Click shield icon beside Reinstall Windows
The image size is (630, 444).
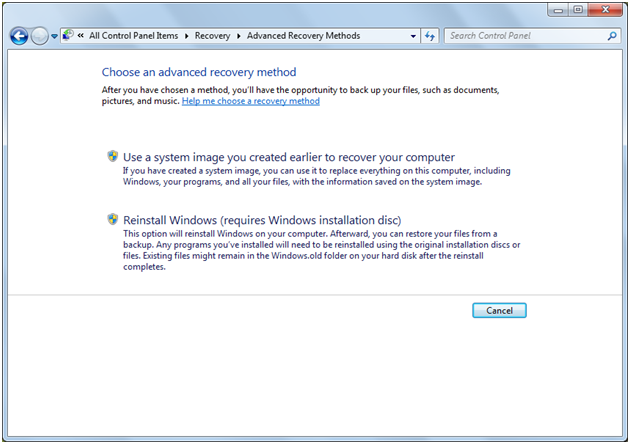112,219
